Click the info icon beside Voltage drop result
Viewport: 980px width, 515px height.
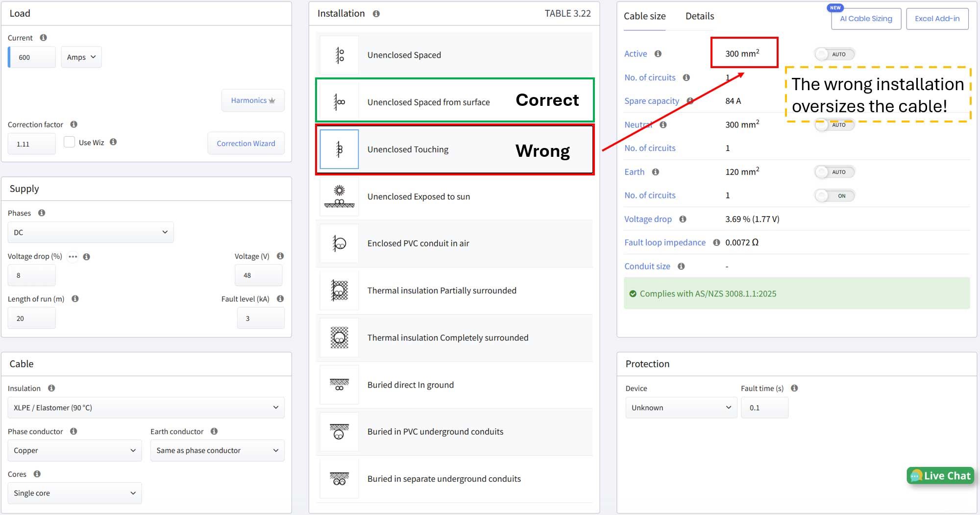click(x=683, y=219)
